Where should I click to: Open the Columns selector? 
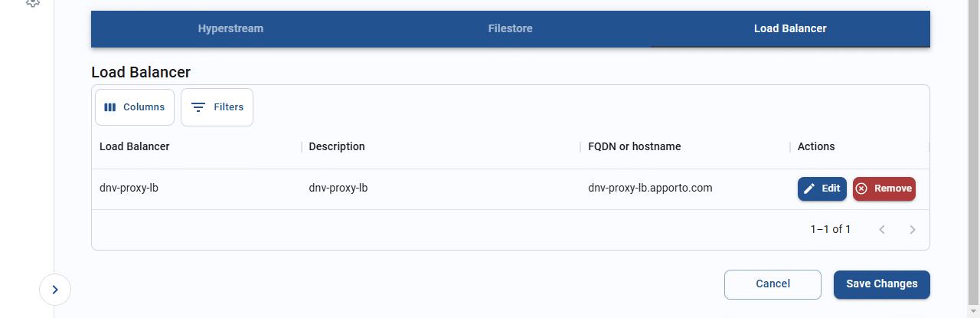135,107
